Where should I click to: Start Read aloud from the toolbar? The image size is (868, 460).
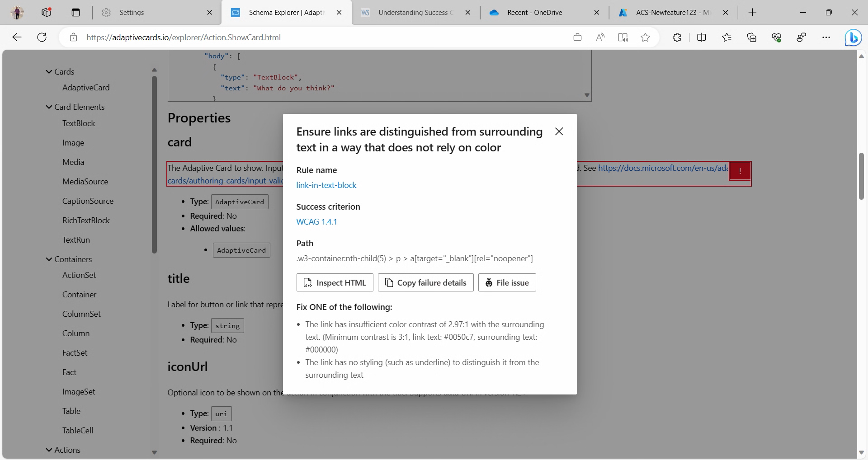click(600, 38)
